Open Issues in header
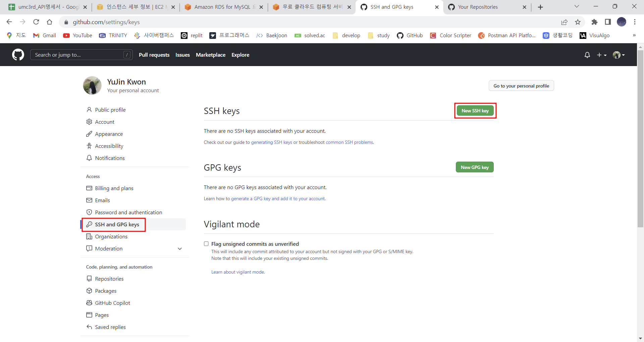The height and width of the screenshot is (342, 644). tap(182, 55)
